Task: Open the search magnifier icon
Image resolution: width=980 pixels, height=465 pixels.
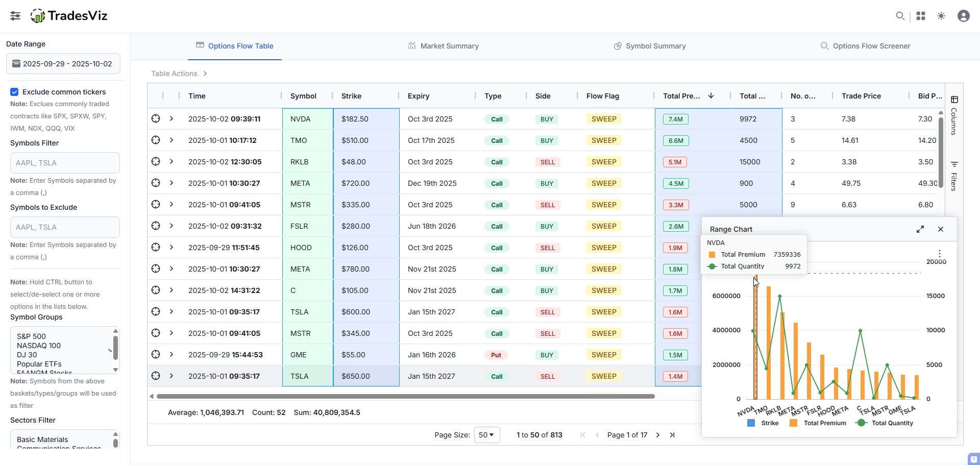Action: pyautogui.click(x=900, y=16)
